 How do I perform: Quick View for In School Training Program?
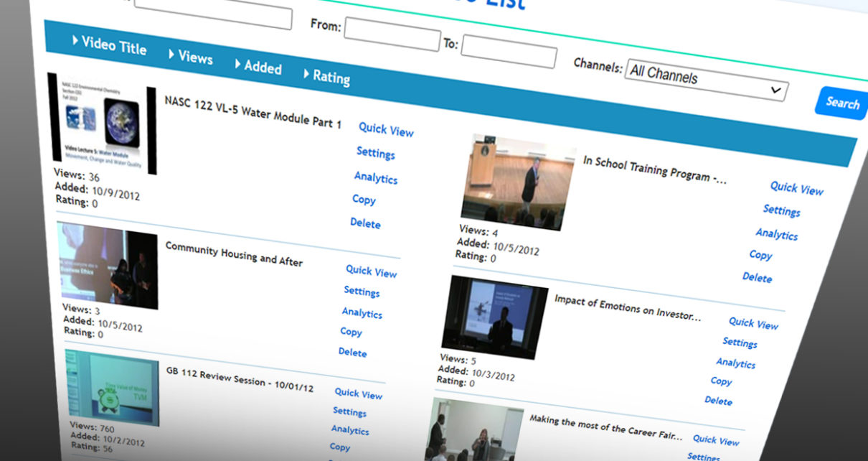coord(796,188)
